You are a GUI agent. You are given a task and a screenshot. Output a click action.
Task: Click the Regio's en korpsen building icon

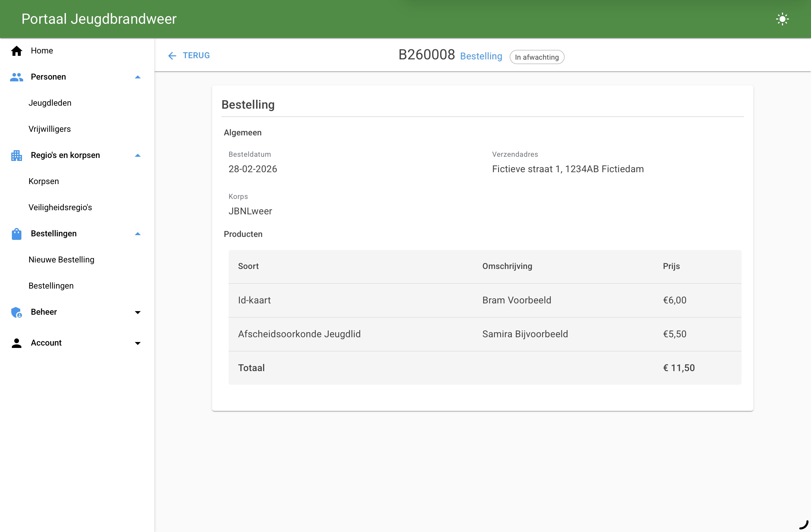click(x=16, y=155)
